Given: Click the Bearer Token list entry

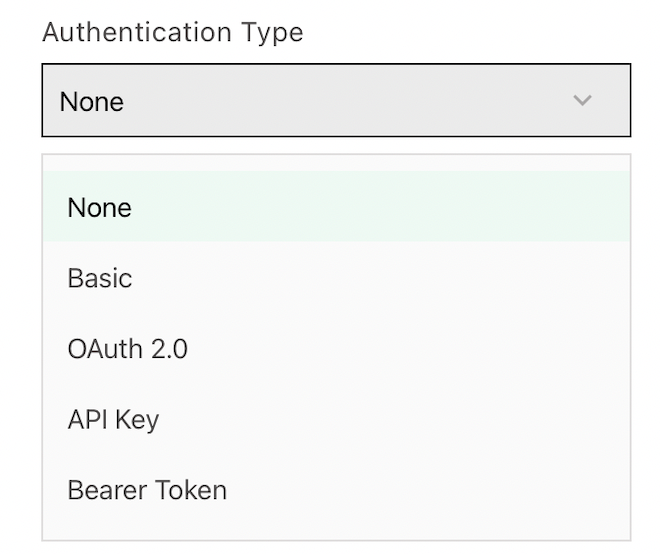Looking at the screenshot, I should pyautogui.click(x=336, y=490).
